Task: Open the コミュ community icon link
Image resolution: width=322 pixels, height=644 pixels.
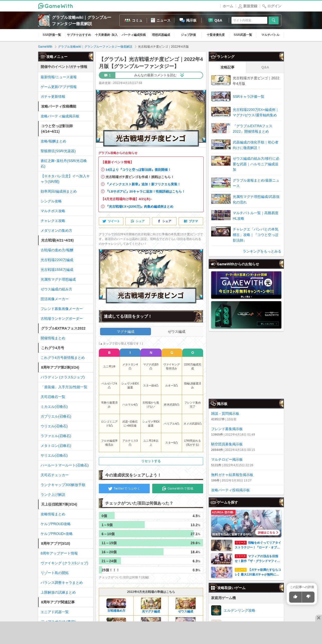Action: [133, 20]
